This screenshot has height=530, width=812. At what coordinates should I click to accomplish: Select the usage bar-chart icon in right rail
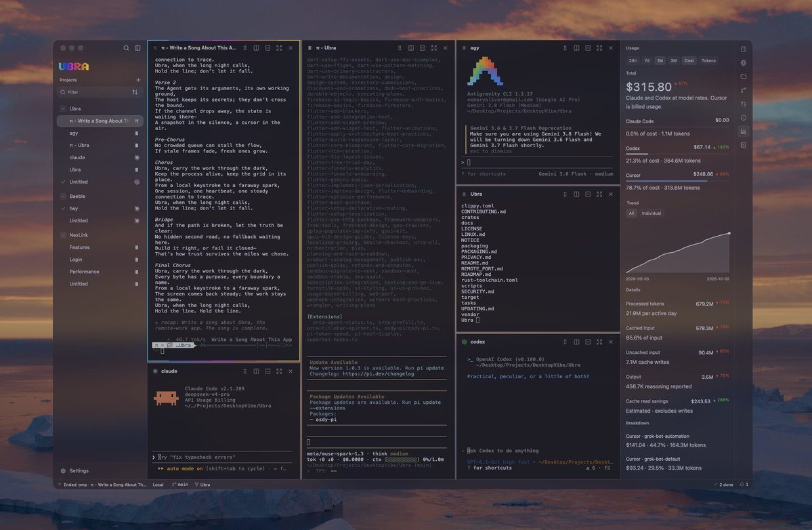tap(744, 131)
